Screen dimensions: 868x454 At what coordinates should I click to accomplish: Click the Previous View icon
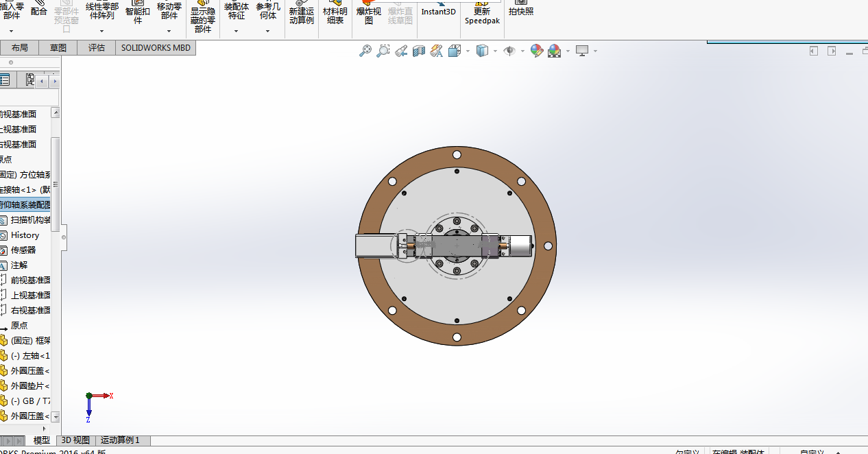401,51
